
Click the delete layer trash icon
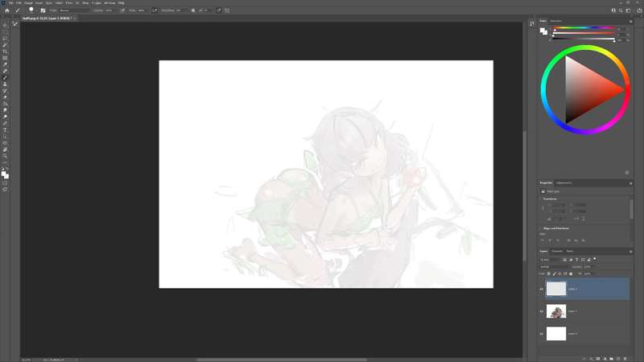click(x=626, y=358)
